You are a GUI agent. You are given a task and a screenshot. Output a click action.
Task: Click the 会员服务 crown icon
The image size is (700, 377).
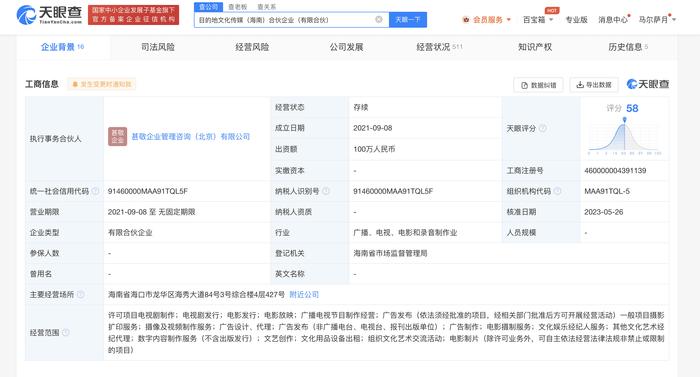coord(466,20)
